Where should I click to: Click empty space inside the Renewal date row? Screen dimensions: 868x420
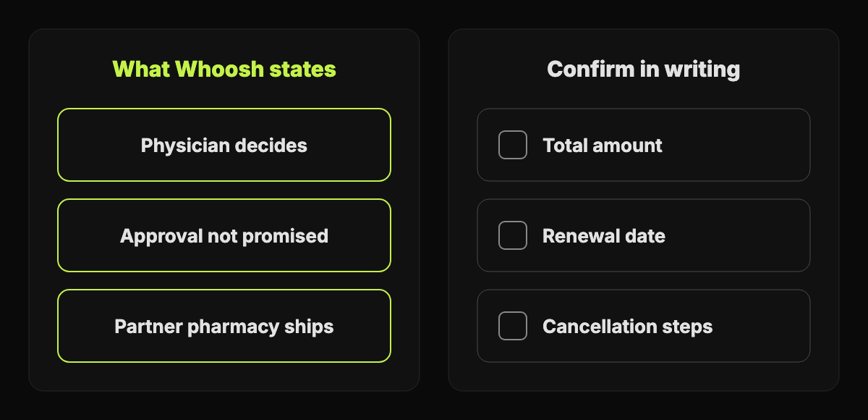(x=738, y=235)
